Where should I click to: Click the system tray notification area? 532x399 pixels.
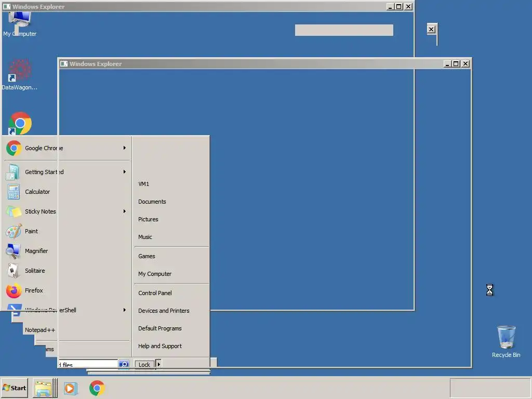coord(490,388)
